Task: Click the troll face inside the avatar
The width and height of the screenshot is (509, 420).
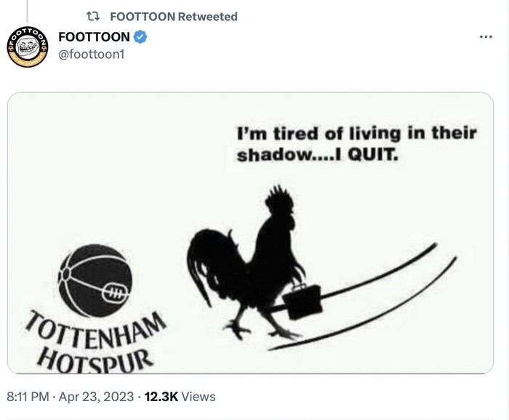Action: click(29, 50)
